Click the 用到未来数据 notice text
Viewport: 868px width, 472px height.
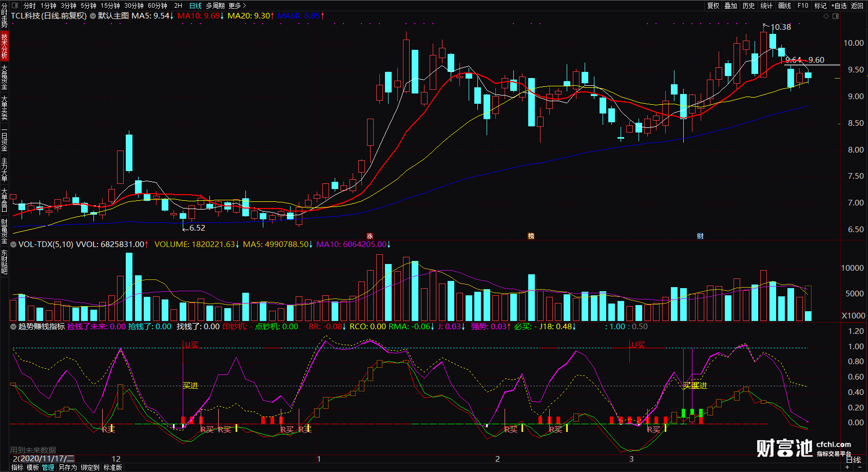tap(33, 450)
